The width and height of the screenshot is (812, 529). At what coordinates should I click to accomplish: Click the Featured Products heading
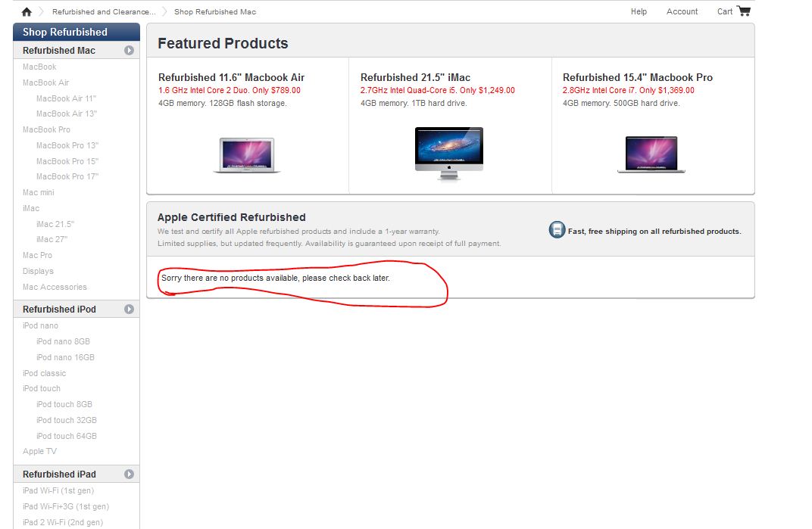click(223, 43)
